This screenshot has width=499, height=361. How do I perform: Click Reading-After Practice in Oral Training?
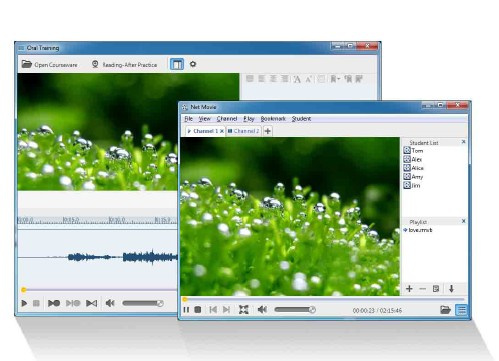[x=124, y=64]
